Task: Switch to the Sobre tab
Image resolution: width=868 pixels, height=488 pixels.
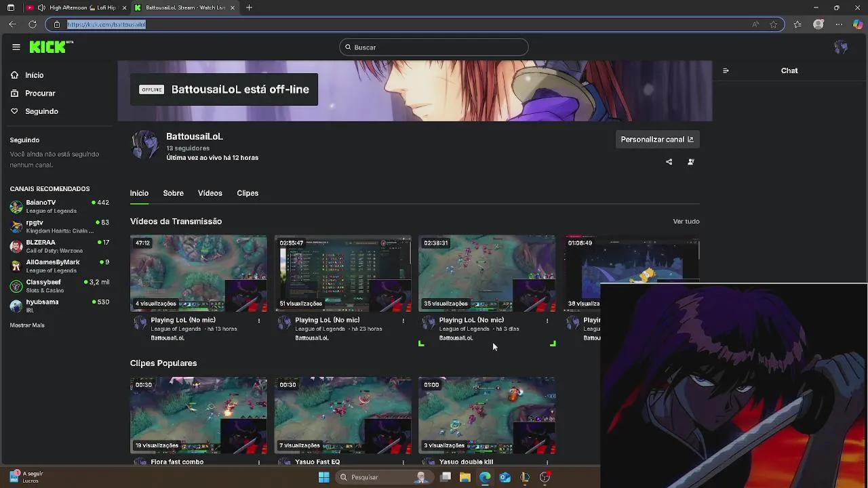Action: 173,193
